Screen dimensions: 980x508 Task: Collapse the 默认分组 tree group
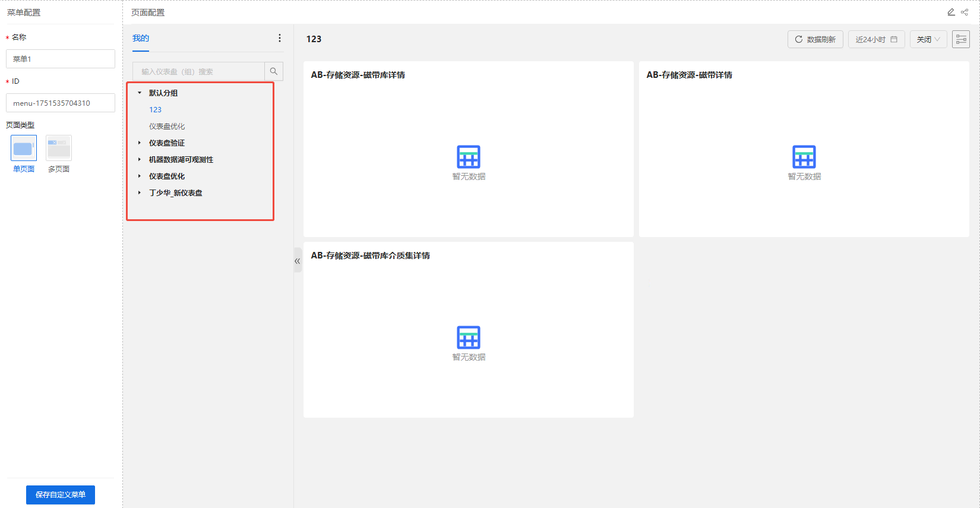[140, 93]
